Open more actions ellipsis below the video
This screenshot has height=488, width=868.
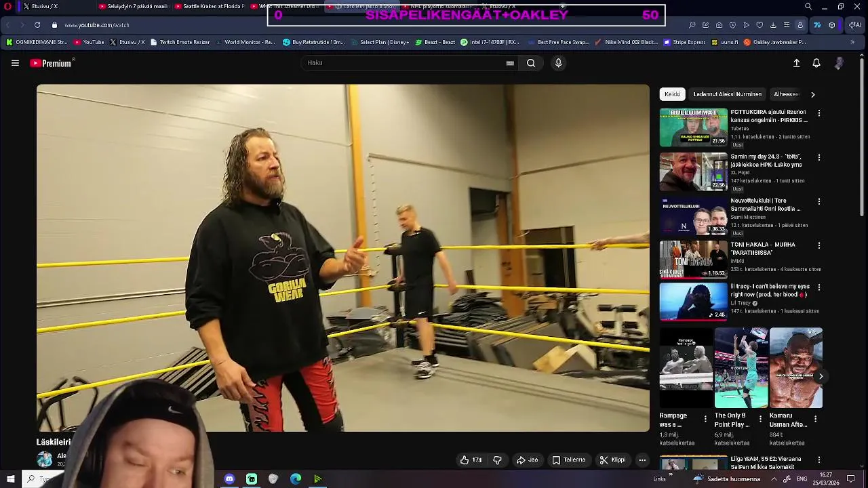pyautogui.click(x=642, y=460)
